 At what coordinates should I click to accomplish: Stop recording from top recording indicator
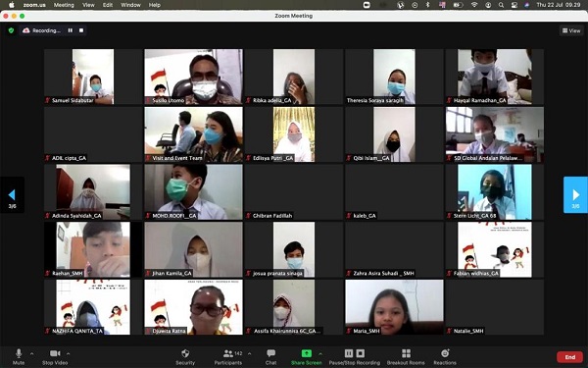[81, 30]
